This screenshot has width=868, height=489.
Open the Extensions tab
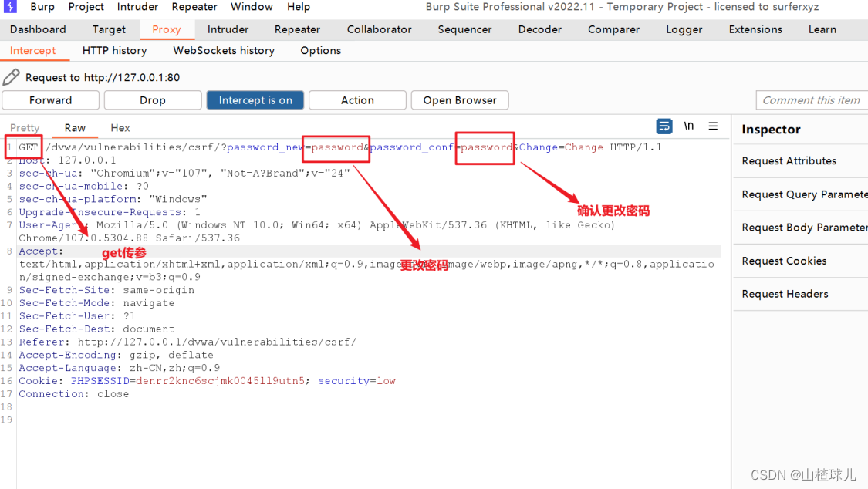click(x=755, y=29)
